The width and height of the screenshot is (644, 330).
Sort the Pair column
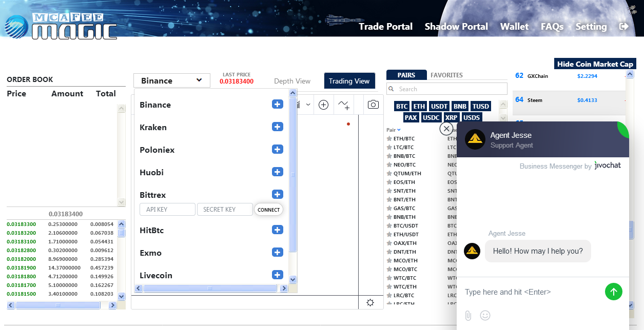(393, 130)
